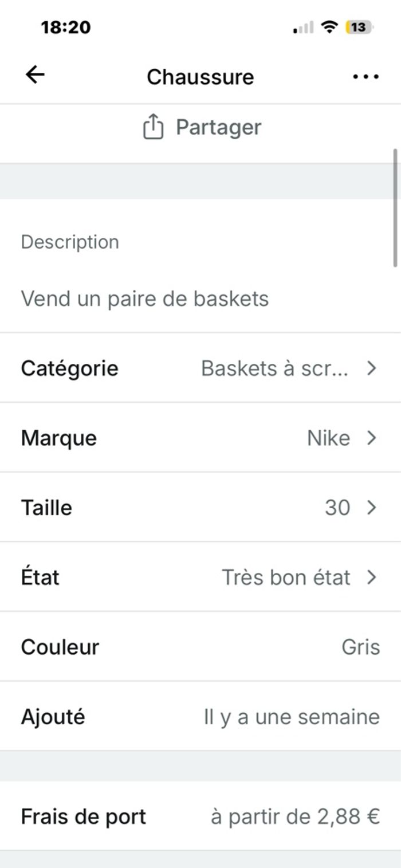Open the Taille size selector
Screen dimensions: 401x868
(x=200, y=508)
